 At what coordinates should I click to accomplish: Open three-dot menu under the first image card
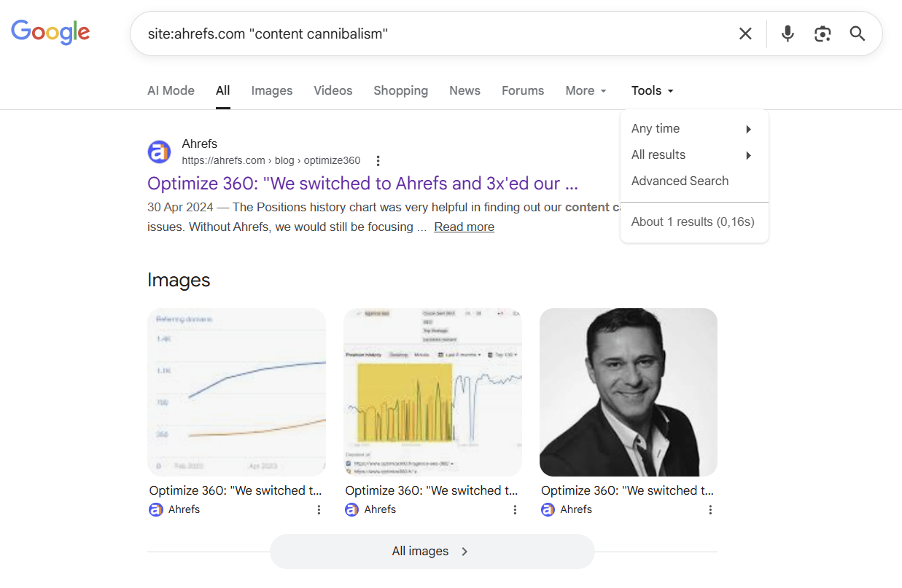319,510
